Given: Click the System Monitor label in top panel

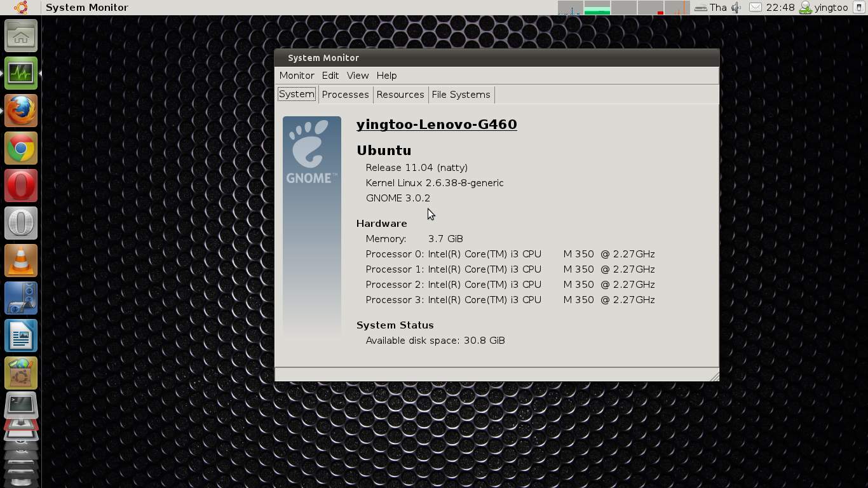Looking at the screenshot, I should 87,8.
